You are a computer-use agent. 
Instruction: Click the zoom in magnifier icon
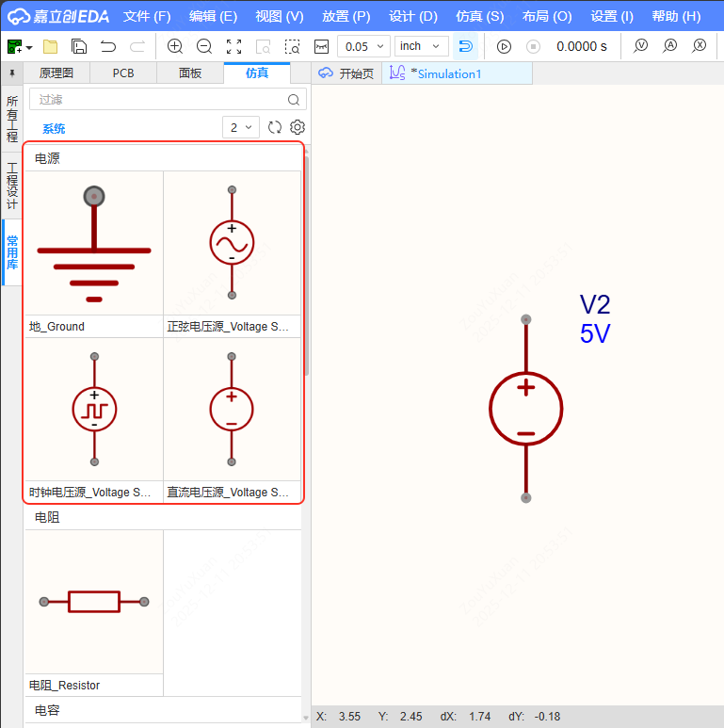175,46
